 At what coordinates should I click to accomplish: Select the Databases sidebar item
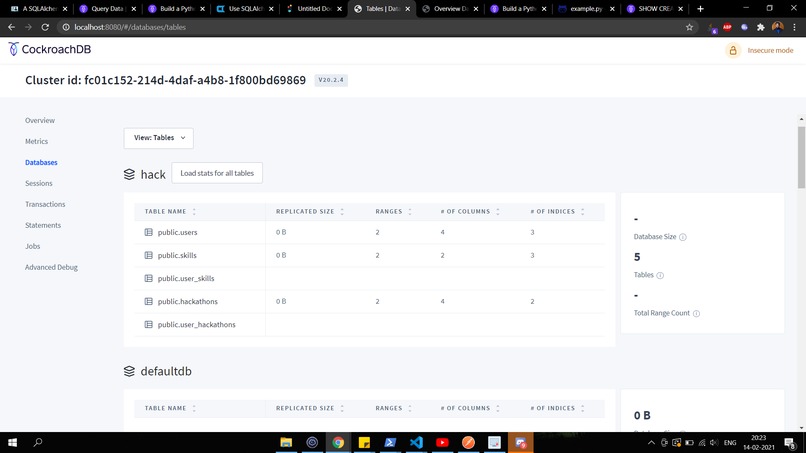tap(41, 162)
